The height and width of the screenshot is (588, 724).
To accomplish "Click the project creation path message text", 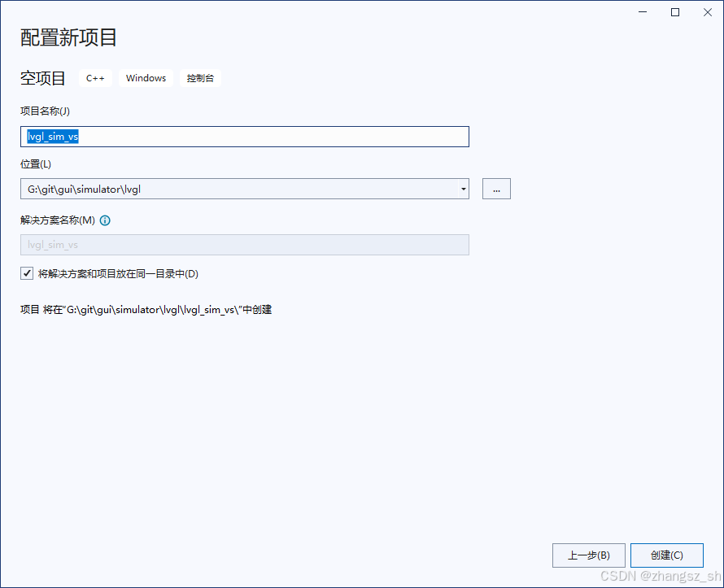I will [146, 310].
